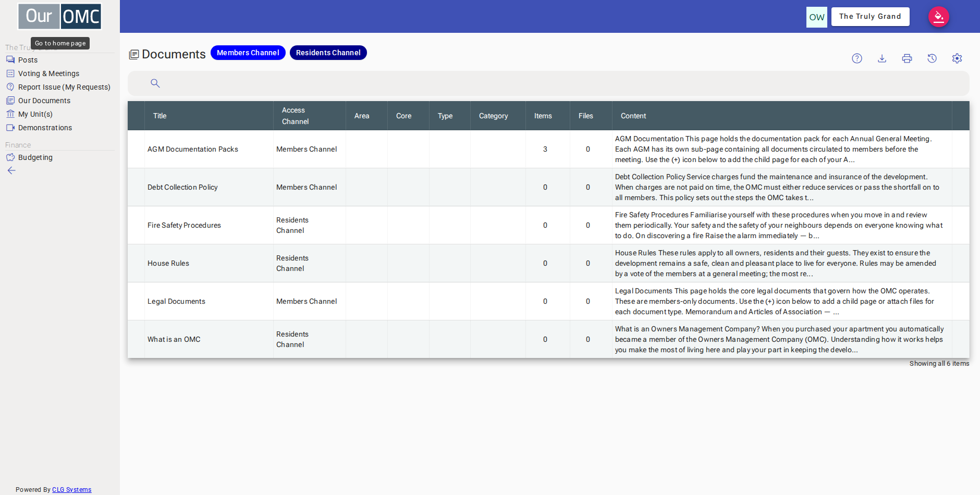Open Debt Collection Policy document
Viewport: 980px width, 495px height.
coord(182,187)
